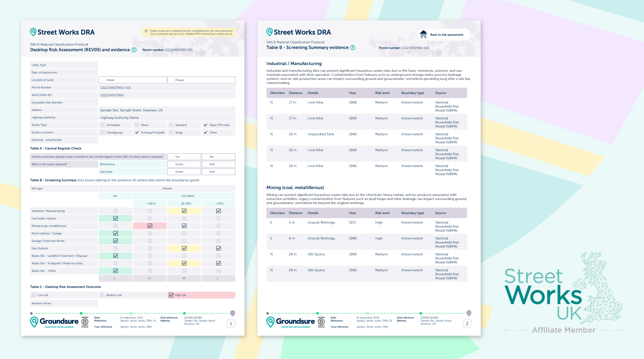Click the Street Works UK Affiliate Member logo
Image resolution: width=644 pixels, height=359 pixels.
[564, 293]
